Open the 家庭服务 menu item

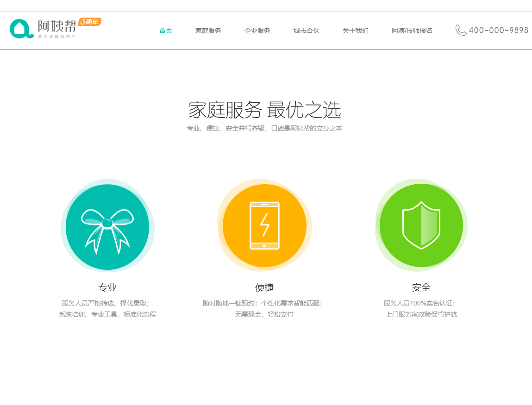tap(208, 31)
